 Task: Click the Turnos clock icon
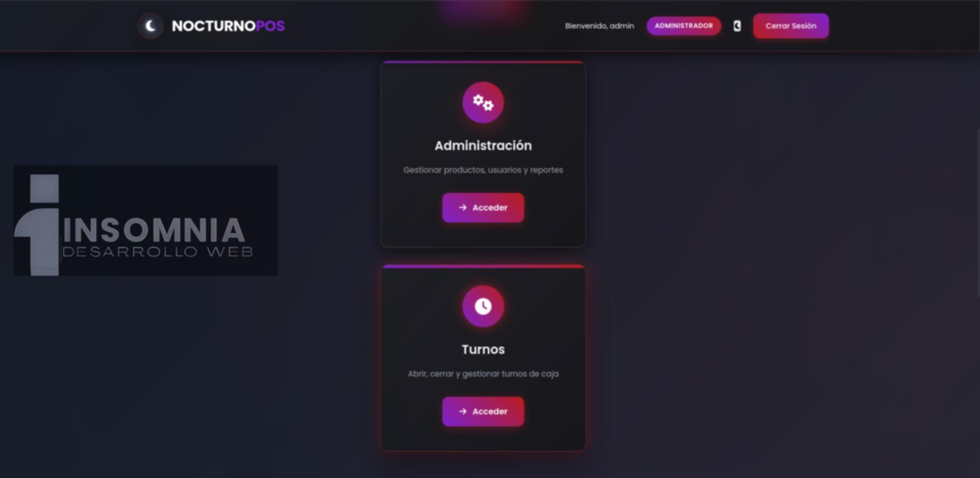[483, 306]
